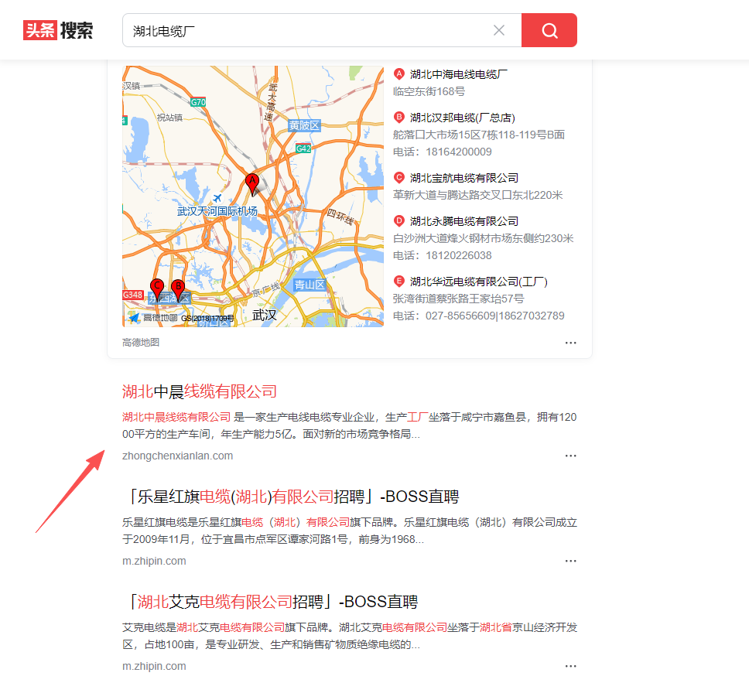This screenshot has height=700, width=749.
Task: Open more options for the map card
Action: pyautogui.click(x=570, y=343)
